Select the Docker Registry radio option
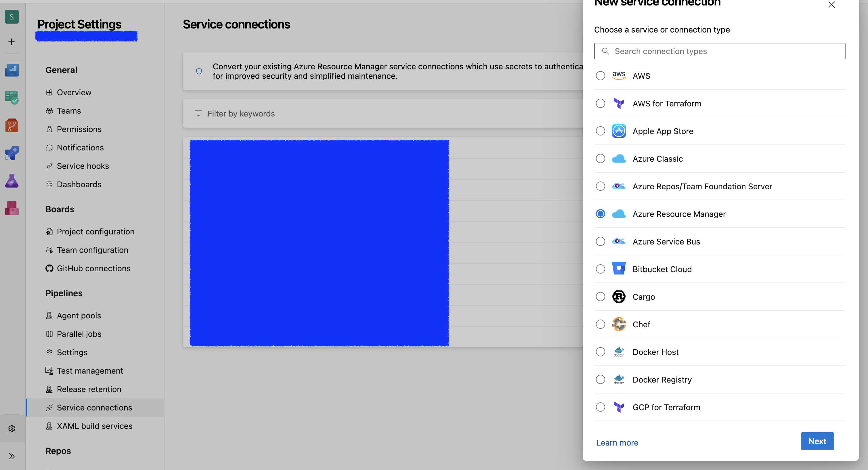Screen dimensions: 868x470 (600, 380)
